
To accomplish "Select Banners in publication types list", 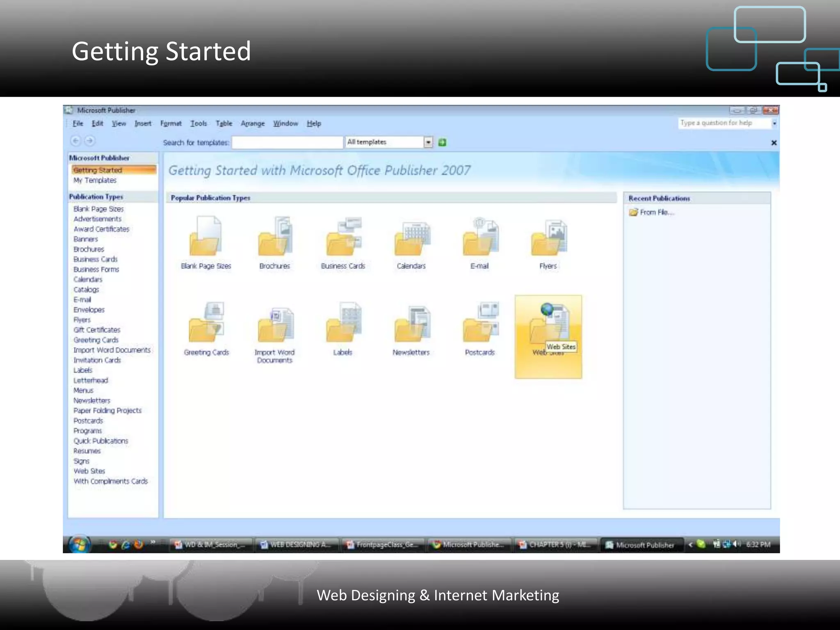I will click(x=86, y=239).
